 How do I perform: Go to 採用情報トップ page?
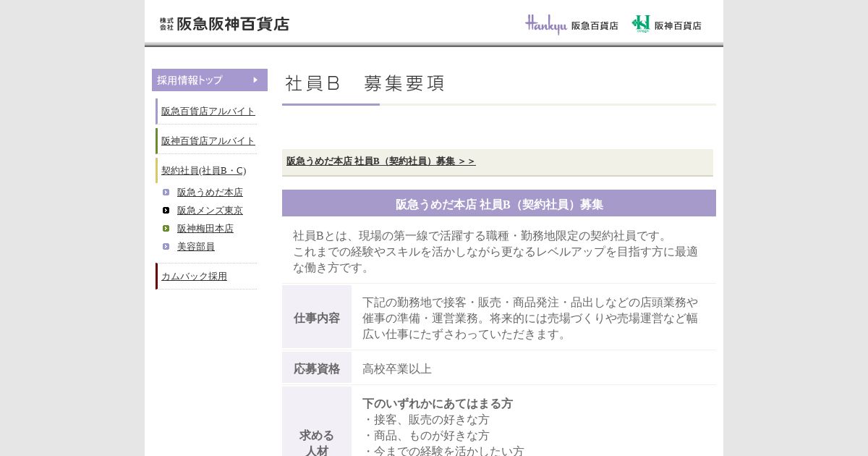click(210, 80)
